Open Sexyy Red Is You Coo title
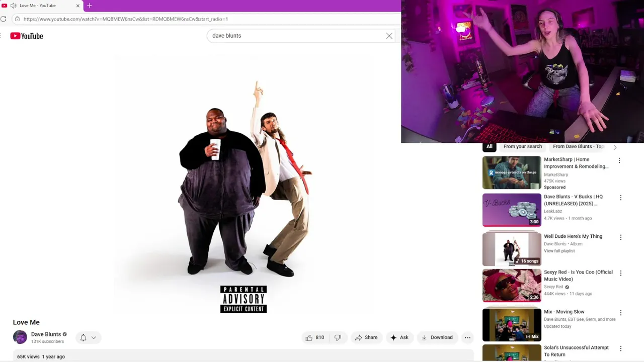This screenshot has height=362, width=644. (x=578, y=276)
